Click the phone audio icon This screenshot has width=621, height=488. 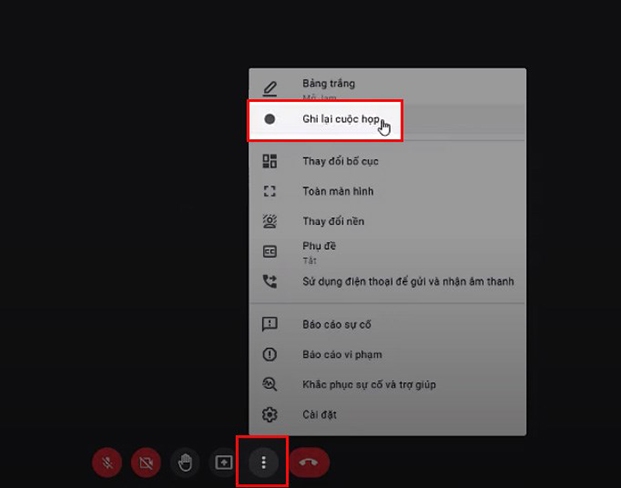tap(269, 282)
